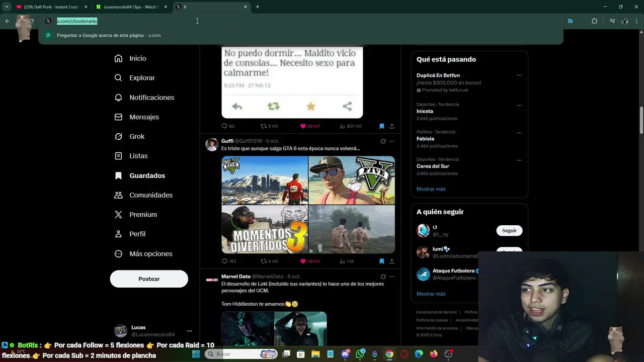The height and width of the screenshot is (362, 644).
Task: Open more options for Iniesta trend
Action: [x=519, y=105]
